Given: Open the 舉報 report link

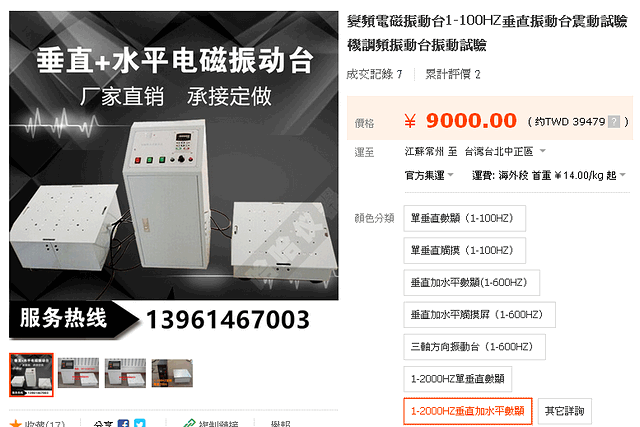Looking at the screenshot, I should pyautogui.click(x=280, y=424).
